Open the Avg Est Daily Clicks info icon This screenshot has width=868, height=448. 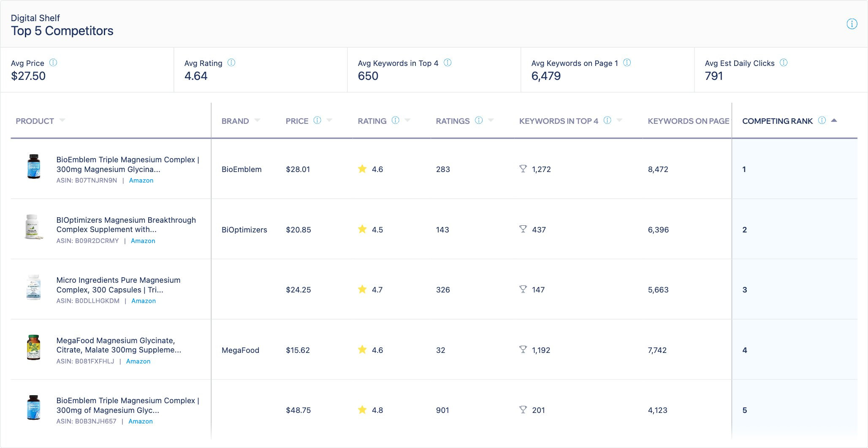[784, 63]
